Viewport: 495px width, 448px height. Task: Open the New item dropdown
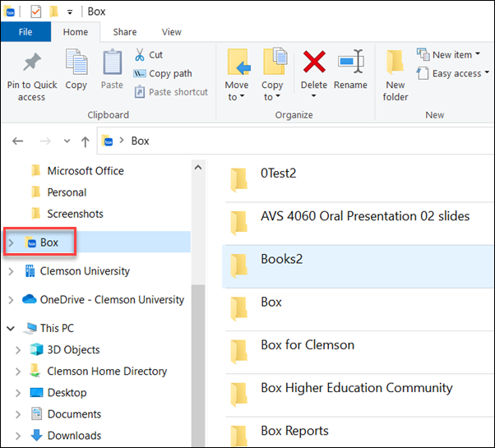pos(449,54)
